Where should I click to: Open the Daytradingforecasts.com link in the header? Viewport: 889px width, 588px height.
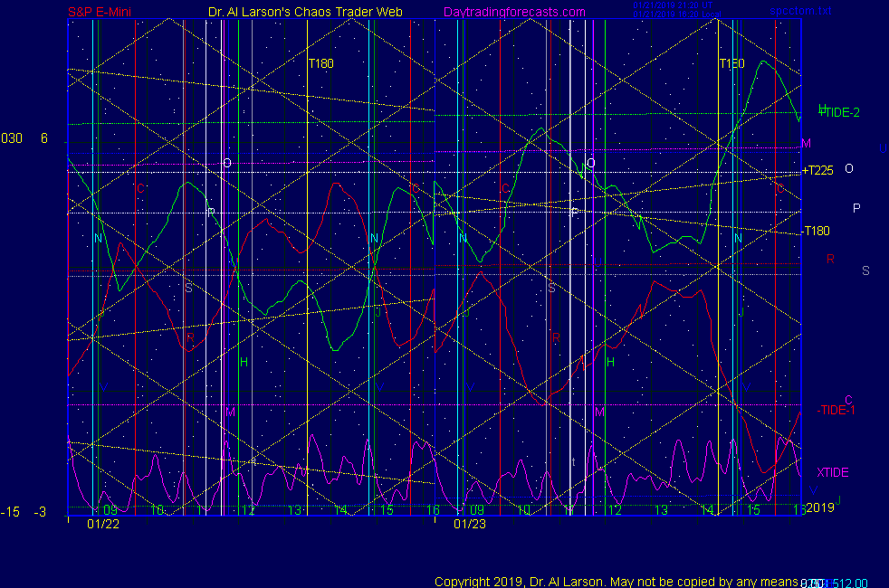pyautogui.click(x=514, y=13)
